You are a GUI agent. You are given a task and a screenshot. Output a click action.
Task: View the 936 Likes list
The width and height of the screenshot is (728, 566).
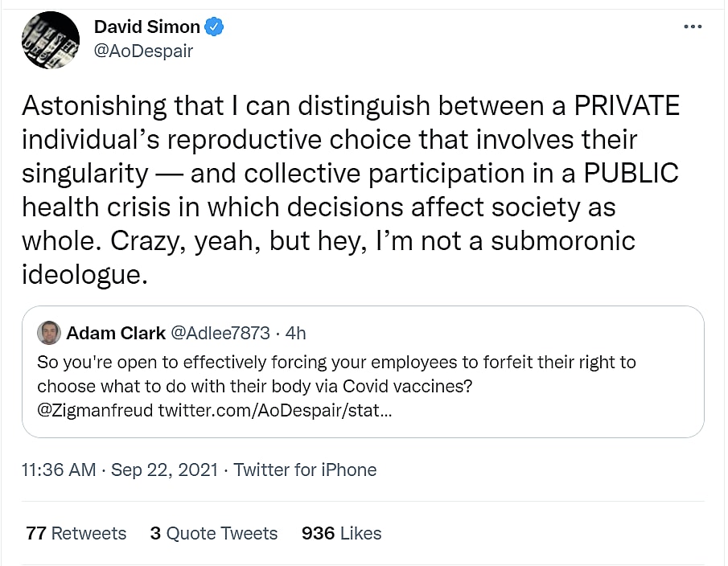pyautogui.click(x=342, y=533)
